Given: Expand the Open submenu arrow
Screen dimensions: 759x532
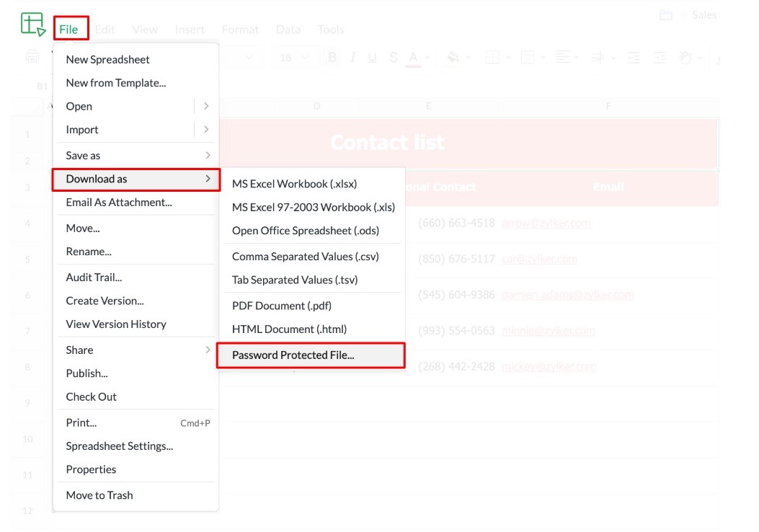Looking at the screenshot, I should (x=206, y=106).
